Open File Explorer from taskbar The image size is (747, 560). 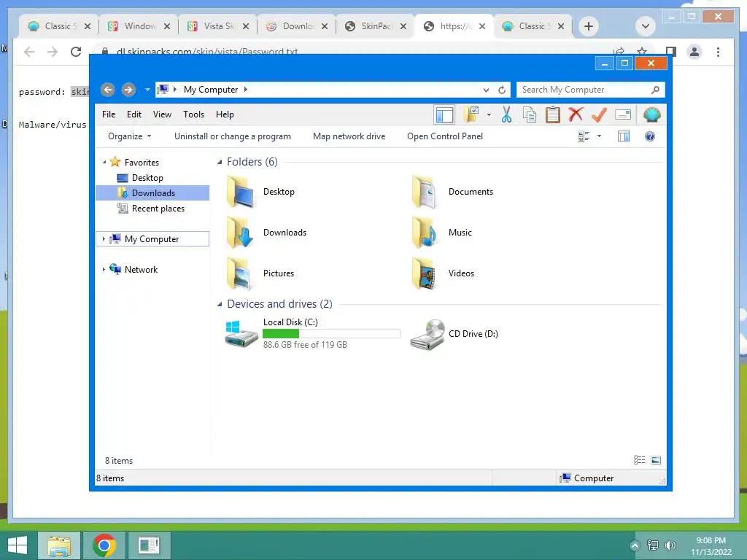pos(59,545)
